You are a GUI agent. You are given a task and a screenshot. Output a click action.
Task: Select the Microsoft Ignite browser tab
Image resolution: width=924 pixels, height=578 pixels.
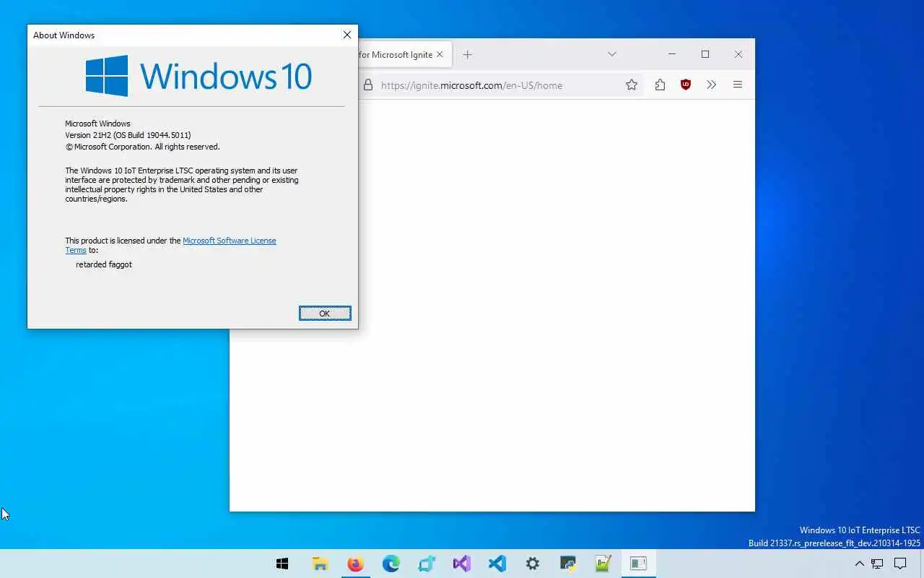point(404,55)
